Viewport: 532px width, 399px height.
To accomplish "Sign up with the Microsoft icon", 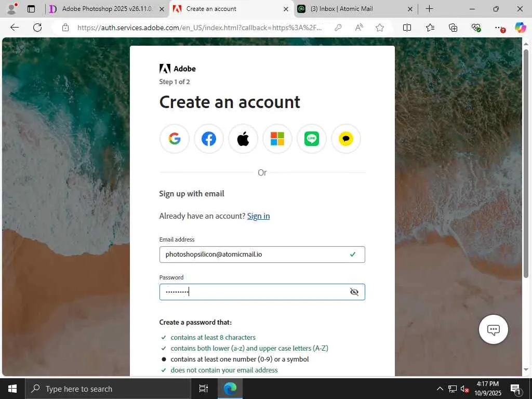I will click(277, 139).
